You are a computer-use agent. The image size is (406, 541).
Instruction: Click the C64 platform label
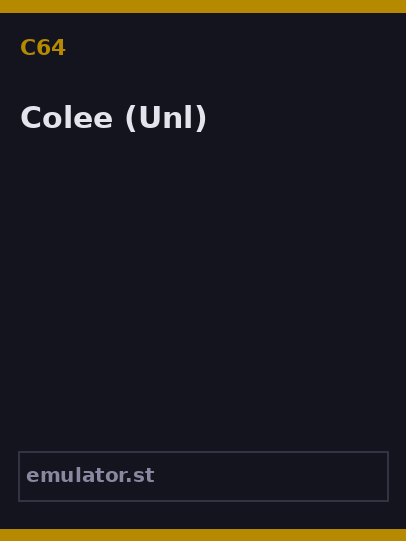click(43, 48)
